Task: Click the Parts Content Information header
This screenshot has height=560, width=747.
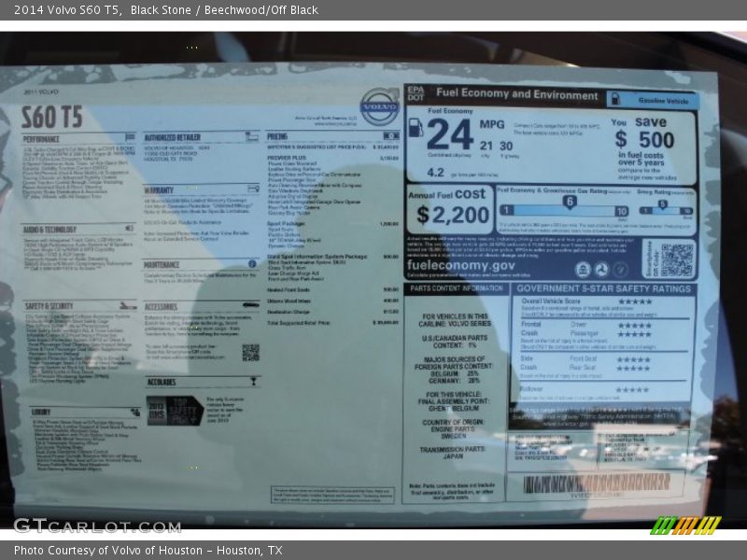Action: (456, 288)
